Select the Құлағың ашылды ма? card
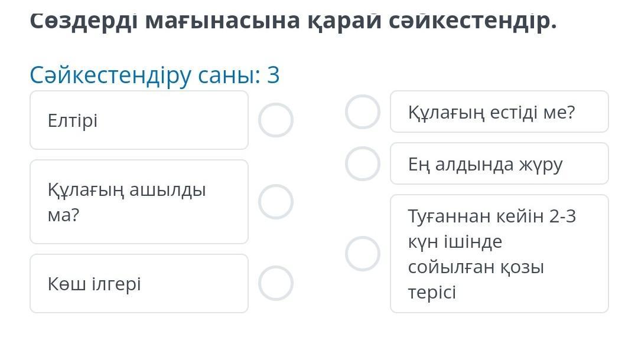Viewport: 638px width, 364px height. click(x=139, y=202)
